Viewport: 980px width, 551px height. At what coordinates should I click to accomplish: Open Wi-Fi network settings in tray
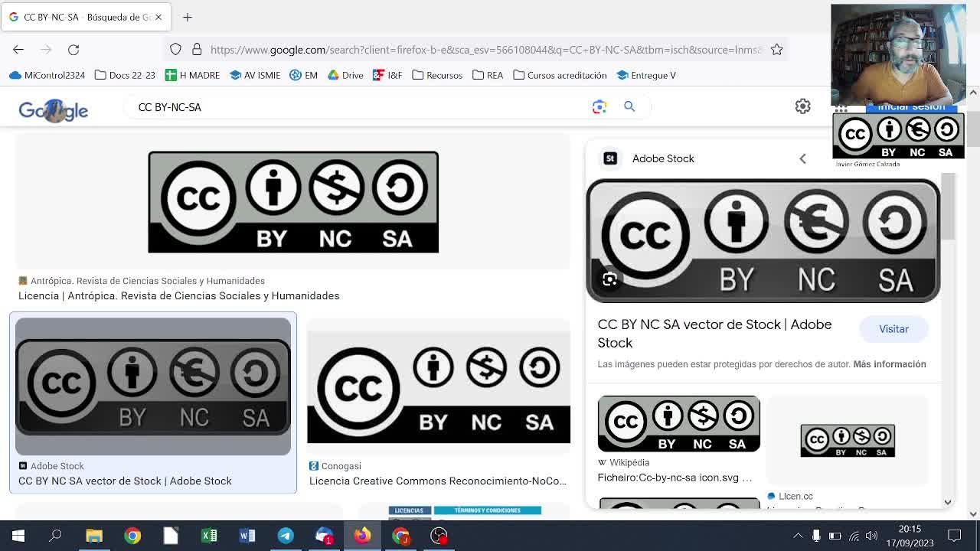(x=854, y=536)
